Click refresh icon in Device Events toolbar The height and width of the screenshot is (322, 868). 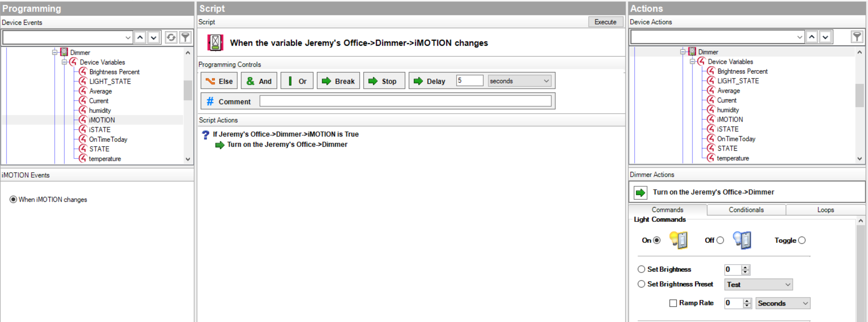pyautogui.click(x=171, y=37)
